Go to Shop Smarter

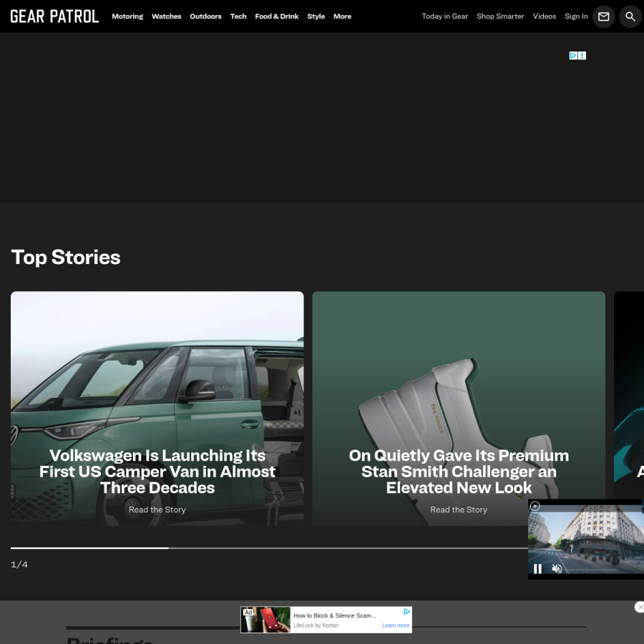pyautogui.click(x=500, y=16)
